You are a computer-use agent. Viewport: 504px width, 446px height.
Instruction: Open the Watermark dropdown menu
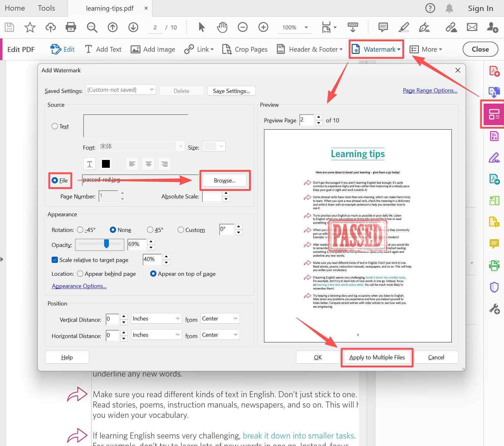pos(376,49)
